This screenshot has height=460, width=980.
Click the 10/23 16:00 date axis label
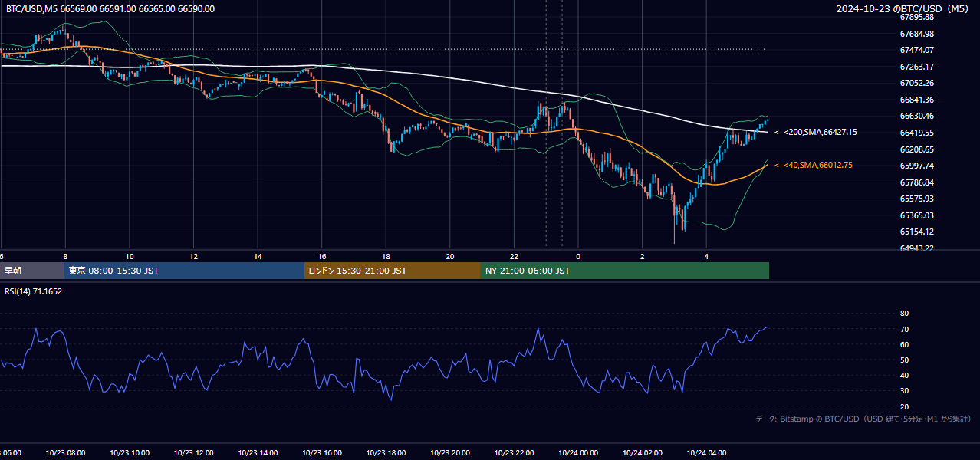click(322, 453)
